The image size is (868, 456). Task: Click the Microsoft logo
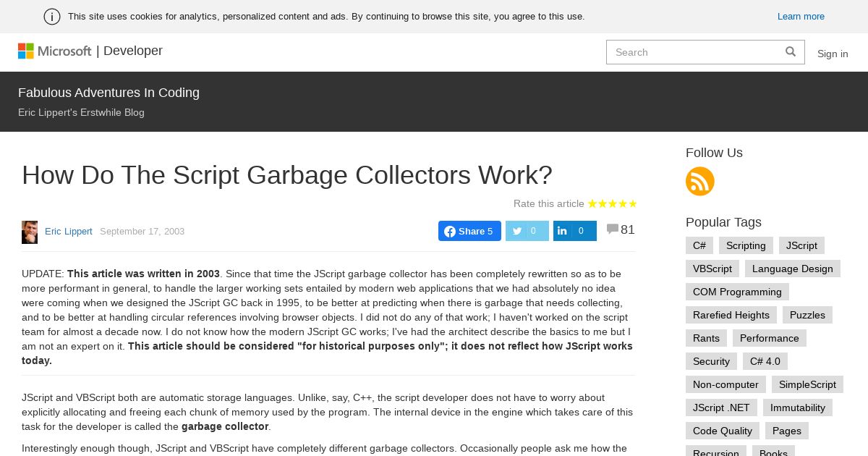pos(54,51)
